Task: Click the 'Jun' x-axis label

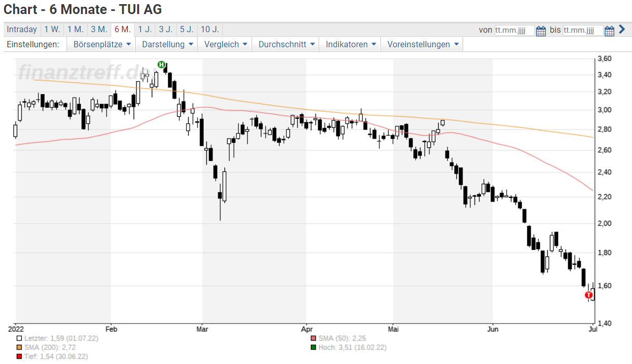Action: click(x=493, y=329)
